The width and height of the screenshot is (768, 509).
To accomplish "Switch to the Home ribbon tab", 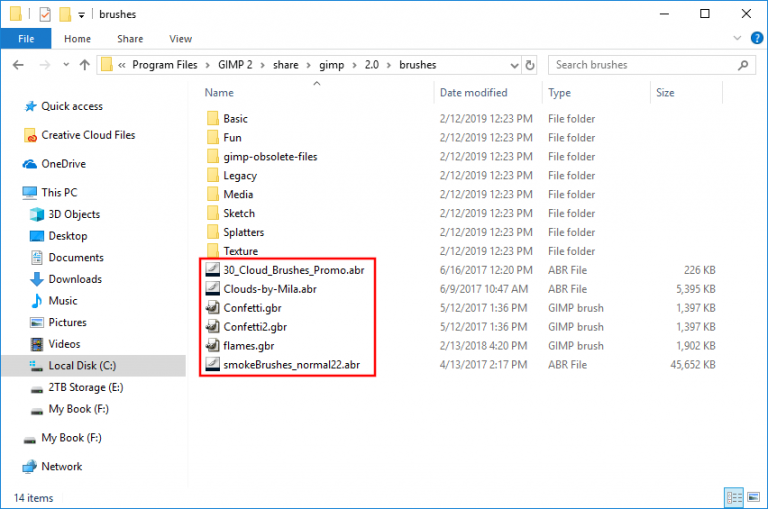I will 77,39.
